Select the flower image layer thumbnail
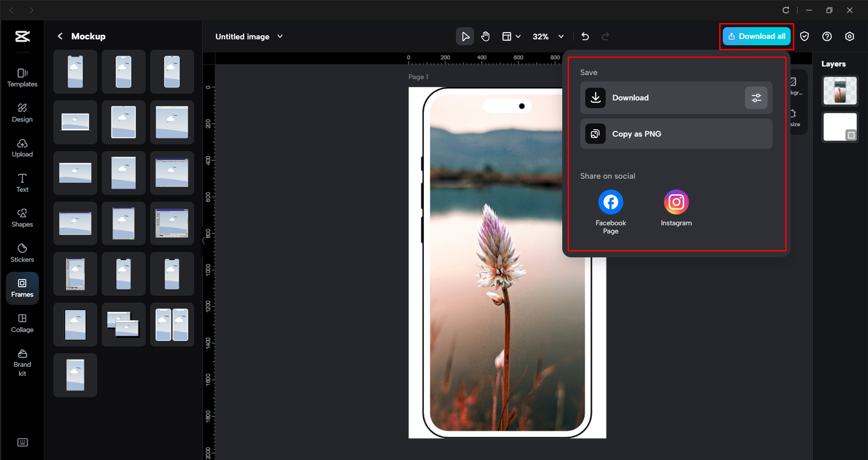Image resolution: width=868 pixels, height=460 pixels. (x=840, y=90)
